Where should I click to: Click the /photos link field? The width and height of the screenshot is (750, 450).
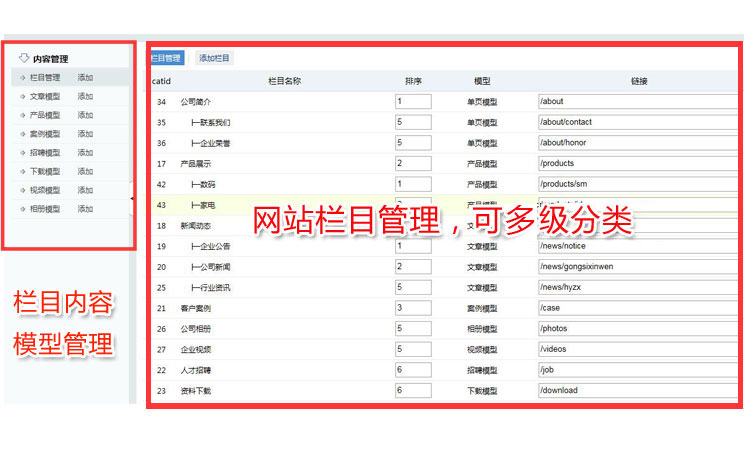point(638,329)
